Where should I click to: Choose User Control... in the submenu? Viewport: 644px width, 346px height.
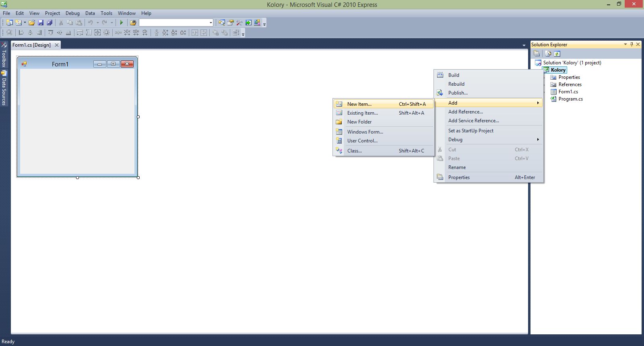384,141
